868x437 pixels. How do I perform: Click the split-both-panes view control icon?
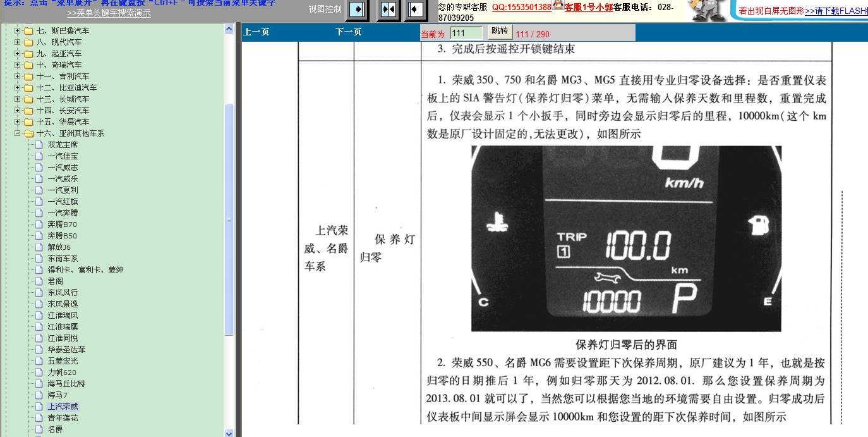pyautogui.click(x=388, y=9)
